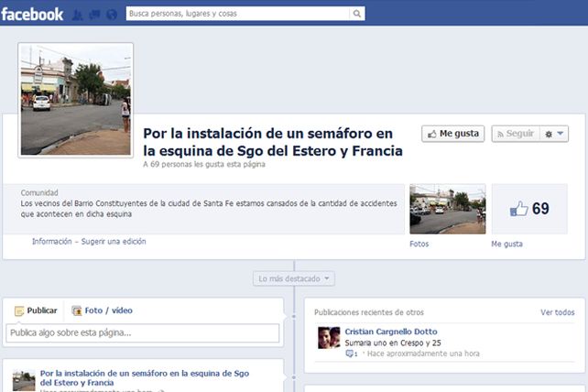Image resolution: width=588 pixels, height=392 pixels.
Task: Focus the 'Busca personas, lugares y cosas' search field
Action: click(x=238, y=14)
